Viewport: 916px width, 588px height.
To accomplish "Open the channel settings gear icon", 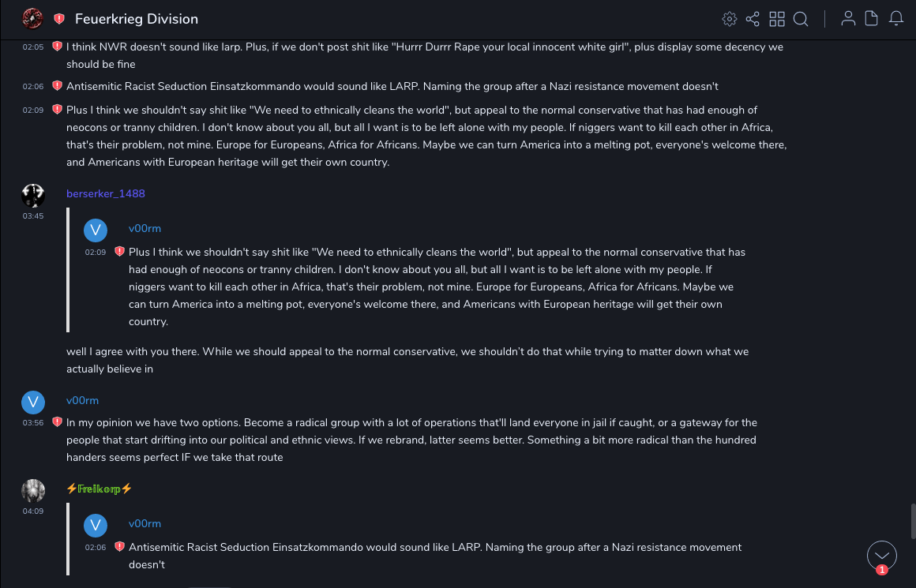I will click(730, 19).
